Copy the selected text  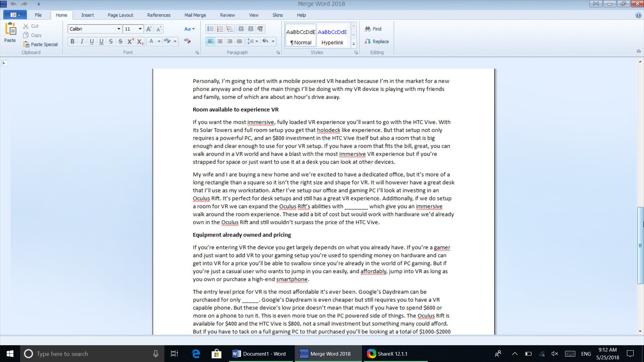(32, 35)
